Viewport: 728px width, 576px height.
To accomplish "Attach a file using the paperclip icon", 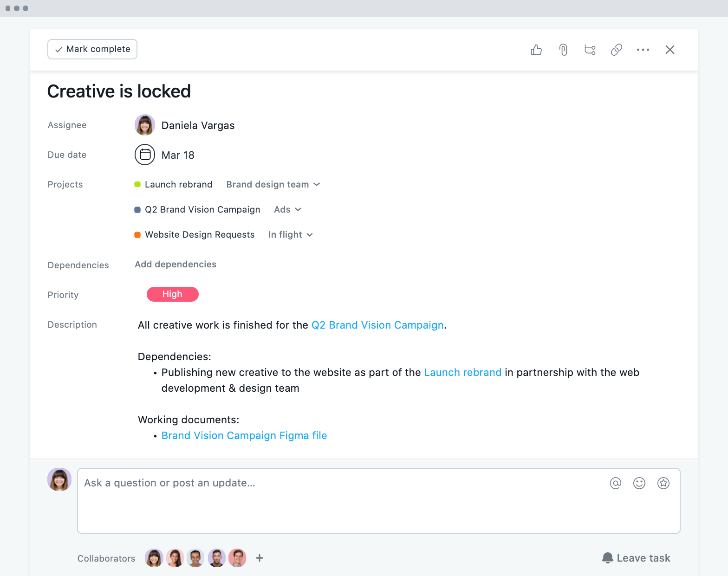I will click(x=563, y=50).
